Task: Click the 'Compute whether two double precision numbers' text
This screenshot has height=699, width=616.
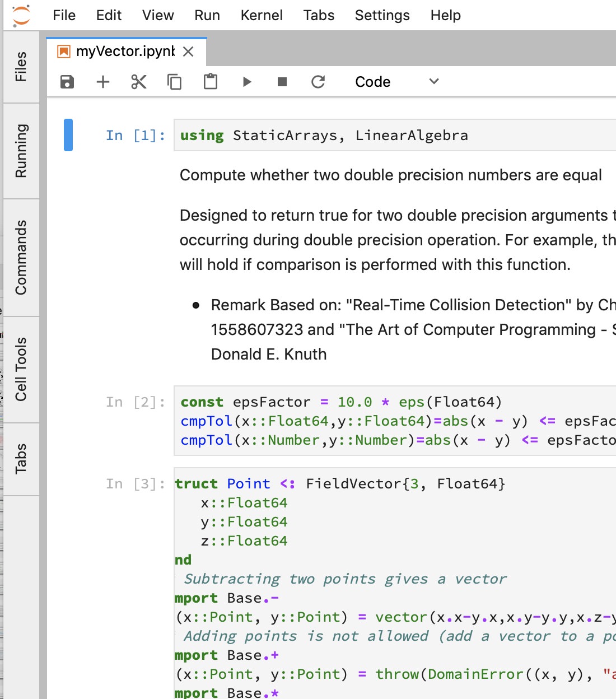Action: [390, 175]
